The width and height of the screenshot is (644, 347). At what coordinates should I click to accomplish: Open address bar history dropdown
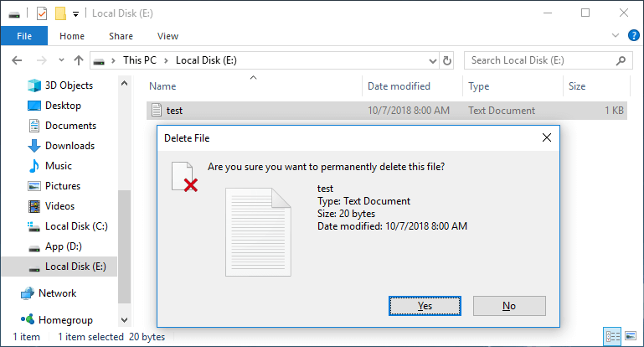pos(432,61)
